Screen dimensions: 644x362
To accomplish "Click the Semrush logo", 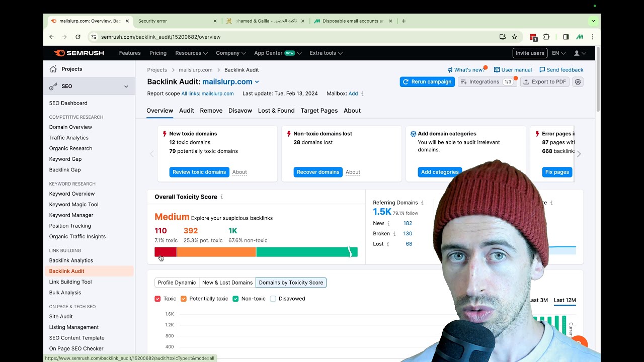I will click(x=78, y=53).
